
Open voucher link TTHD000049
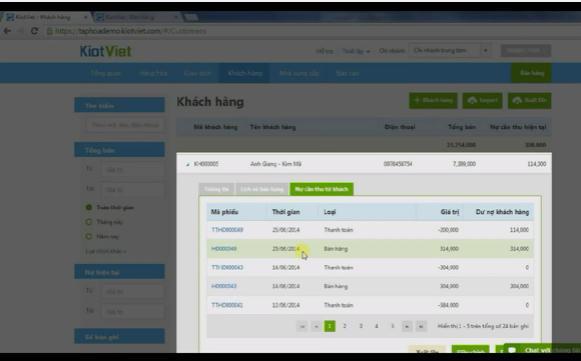point(227,230)
